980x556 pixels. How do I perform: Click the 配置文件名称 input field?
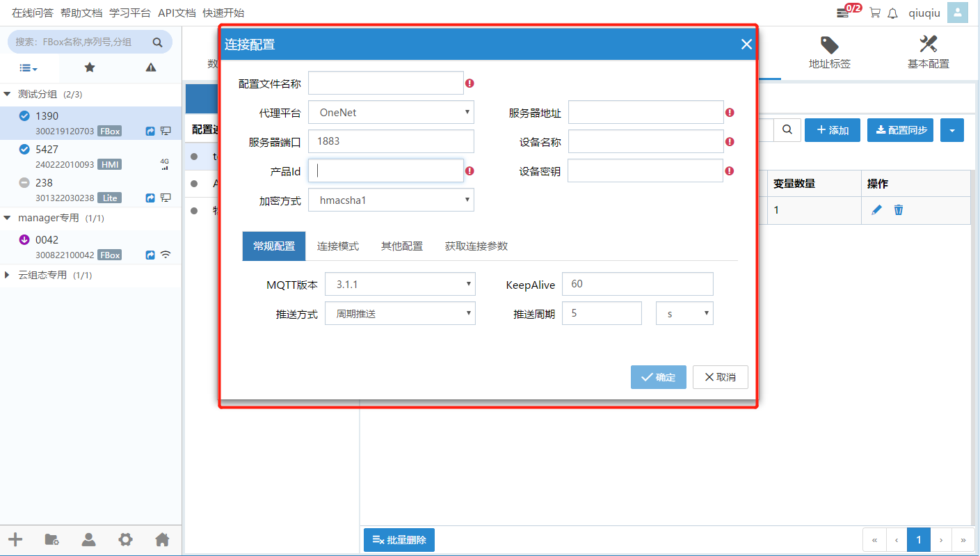[385, 83]
